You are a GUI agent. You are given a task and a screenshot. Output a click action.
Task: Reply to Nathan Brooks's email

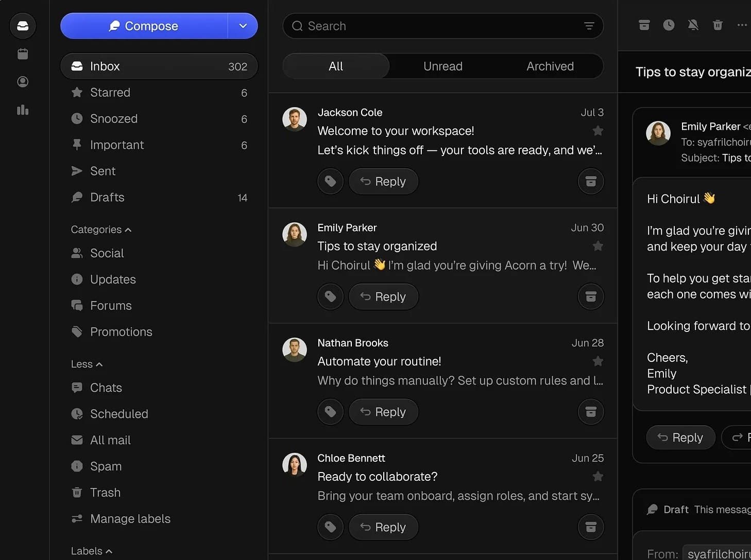tap(383, 412)
